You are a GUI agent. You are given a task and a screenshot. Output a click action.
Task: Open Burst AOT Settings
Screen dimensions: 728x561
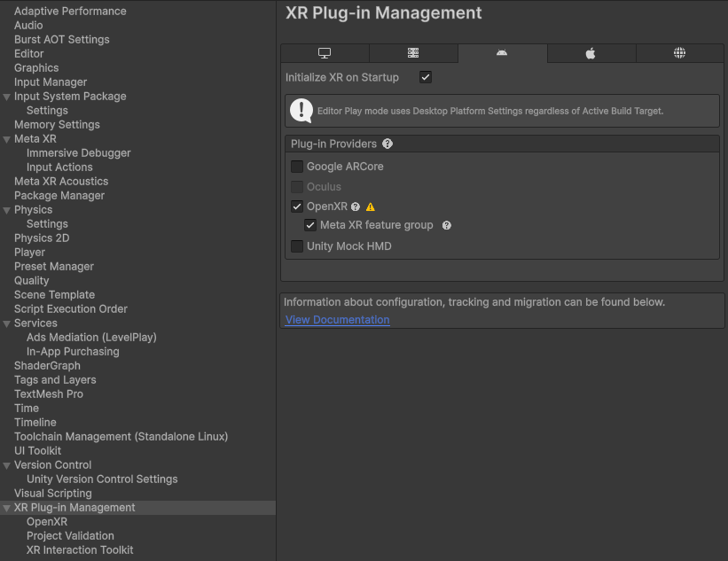coord(62,40)
